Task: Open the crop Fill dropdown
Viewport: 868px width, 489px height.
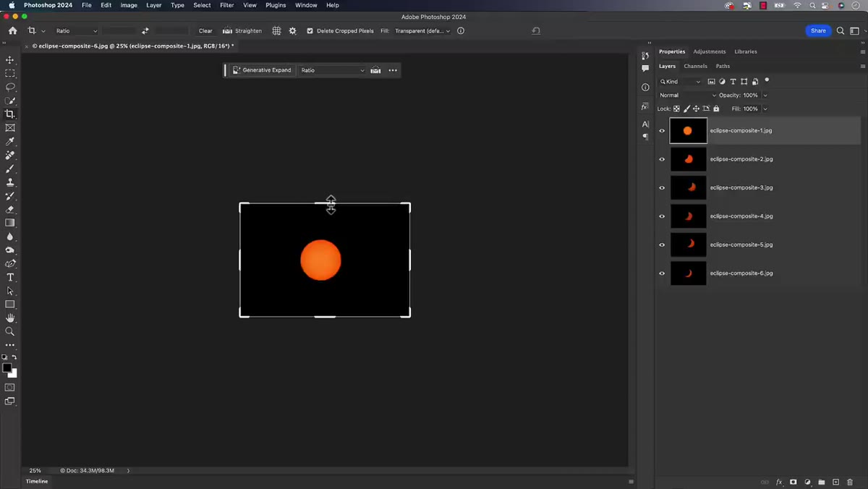Action: (x=422, y=31)
